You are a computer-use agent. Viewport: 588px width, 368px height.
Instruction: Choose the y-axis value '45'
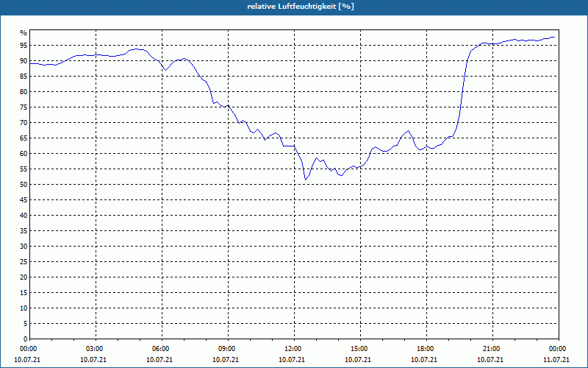click(24, 199)
